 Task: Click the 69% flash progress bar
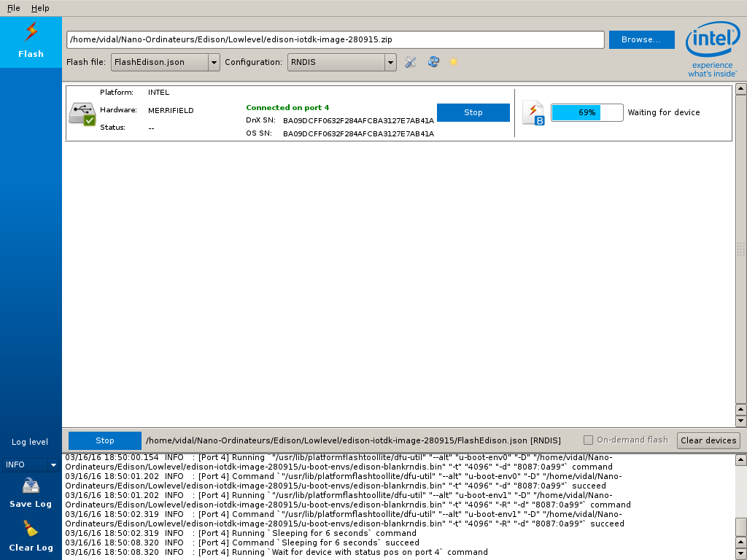587,112
